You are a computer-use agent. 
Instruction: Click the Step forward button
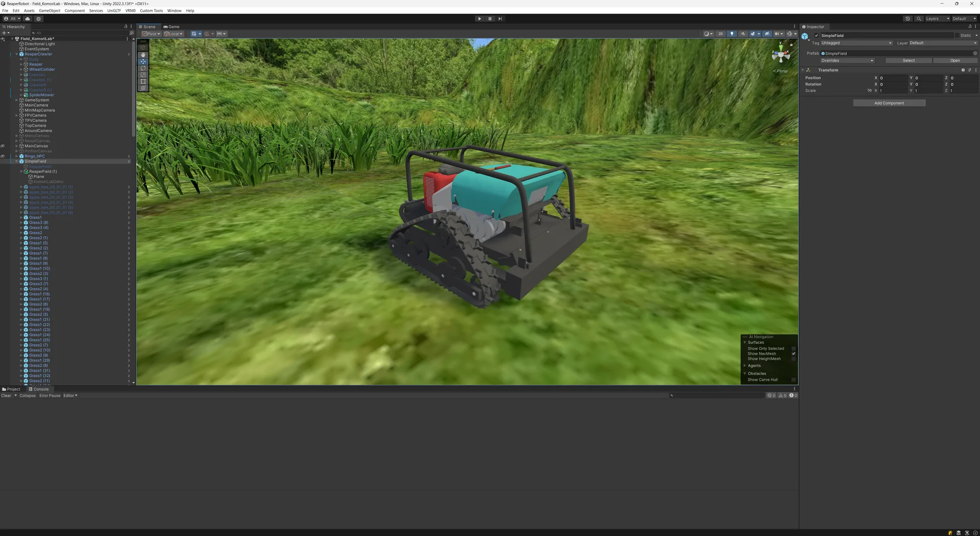coord(500,18)
